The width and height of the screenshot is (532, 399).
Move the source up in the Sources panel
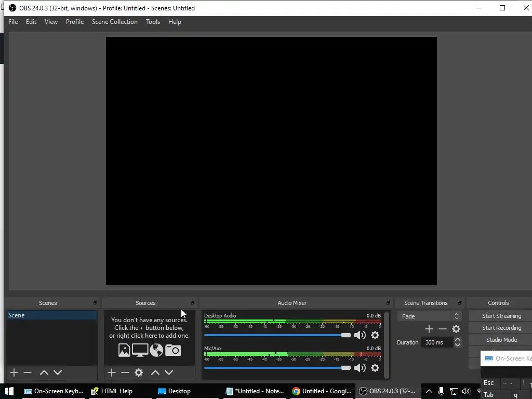point(155,373)
